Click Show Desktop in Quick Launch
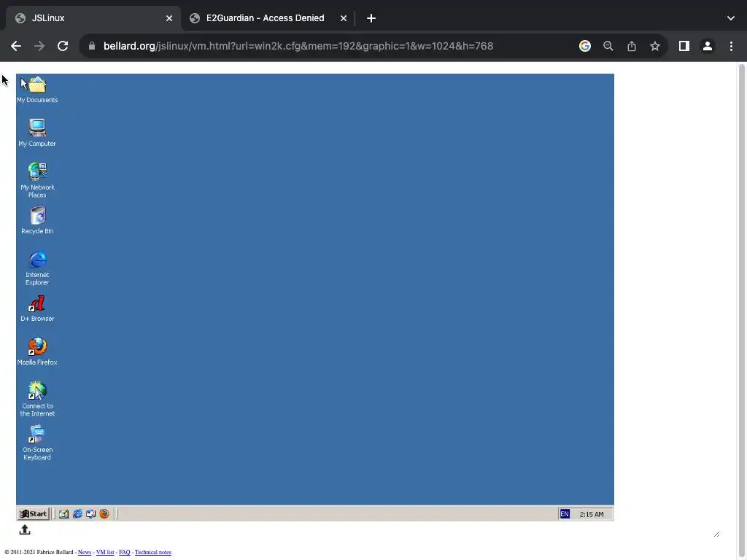Image resolution: width=747 pixels, height=560 pixels. click(63, 514)
